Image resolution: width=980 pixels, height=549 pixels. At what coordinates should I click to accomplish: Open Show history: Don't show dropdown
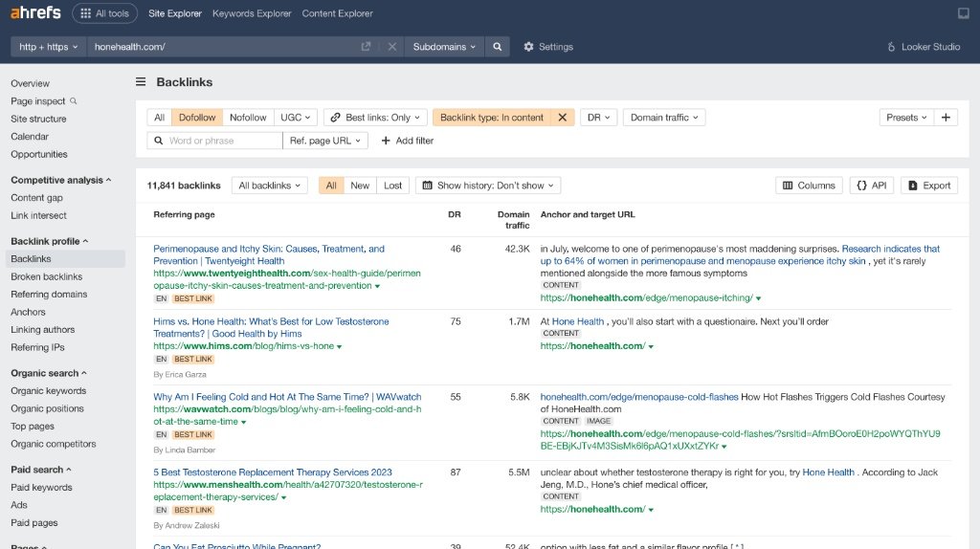[488, 186]
